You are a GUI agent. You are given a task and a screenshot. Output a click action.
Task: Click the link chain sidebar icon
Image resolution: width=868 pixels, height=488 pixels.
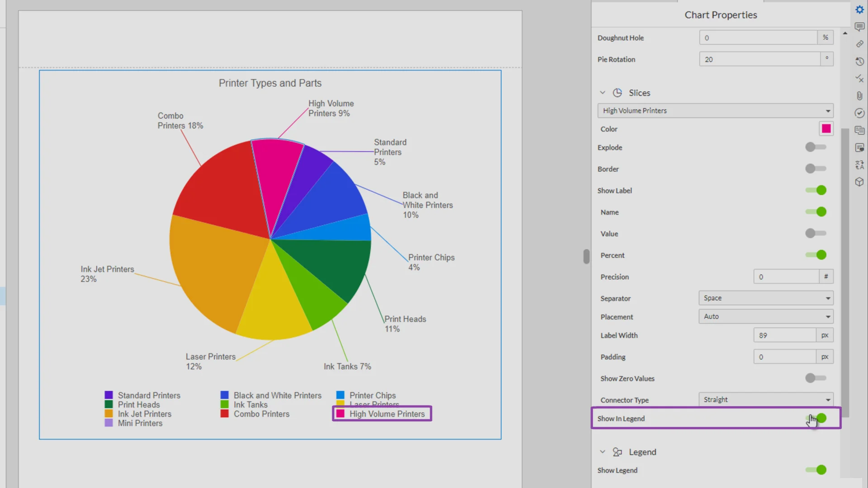(x=859, y=44)
